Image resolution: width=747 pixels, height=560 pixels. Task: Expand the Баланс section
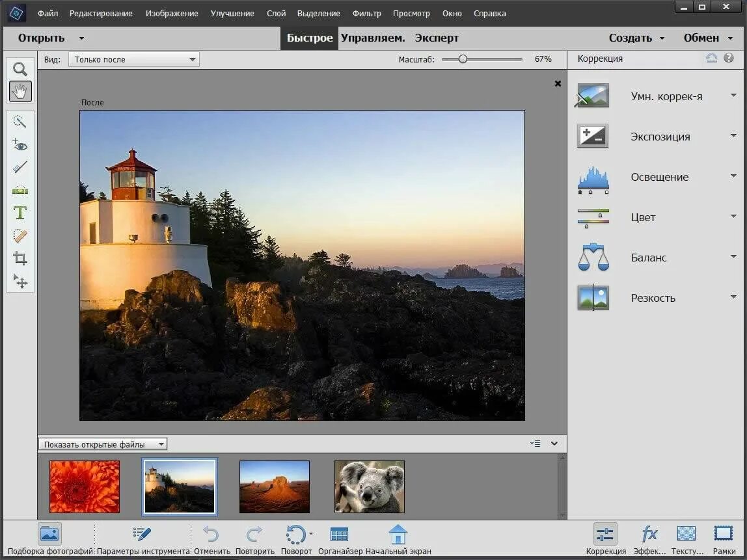pos(733,257)
